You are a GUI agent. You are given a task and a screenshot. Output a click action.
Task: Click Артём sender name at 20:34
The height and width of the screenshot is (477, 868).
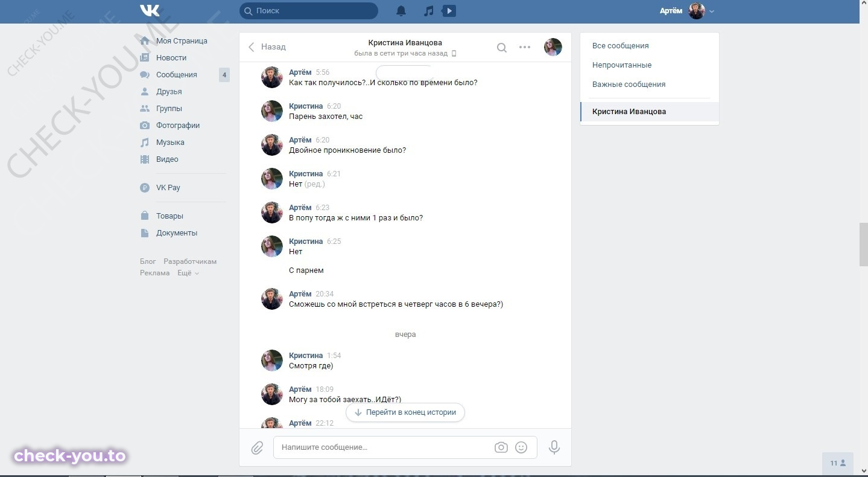[x=300, y=294]
